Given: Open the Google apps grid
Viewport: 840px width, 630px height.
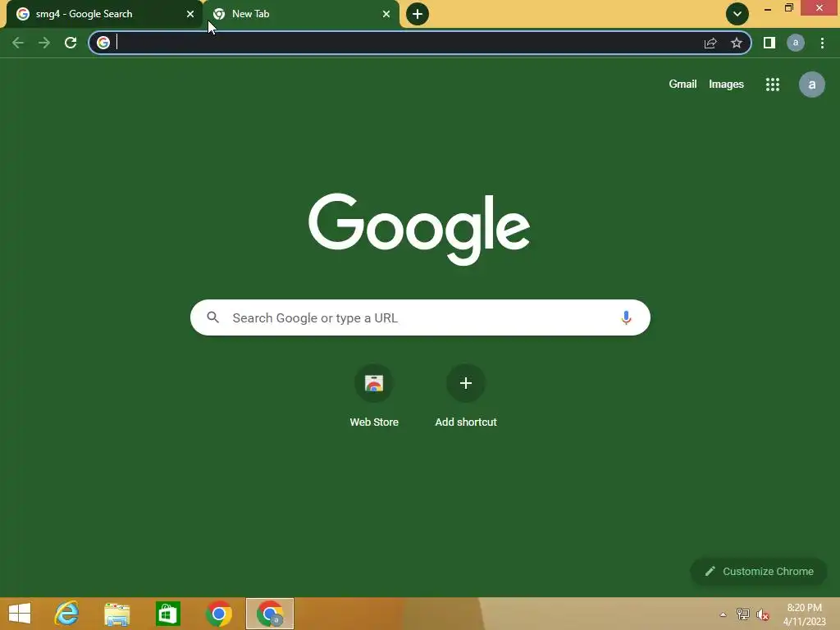Looking at the screenshot, I should click(773, 84).
